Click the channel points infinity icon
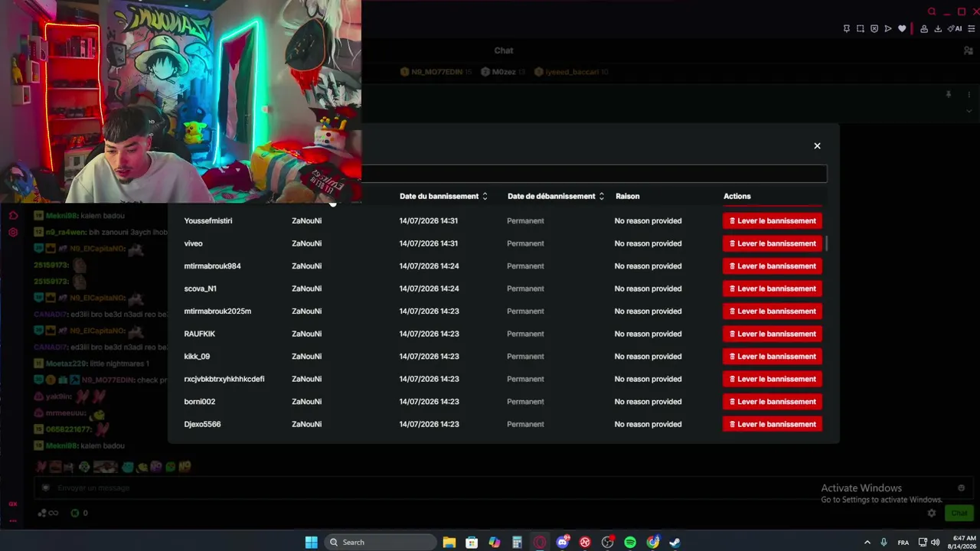This screenshot has width=980, height=551. [48, 514]
